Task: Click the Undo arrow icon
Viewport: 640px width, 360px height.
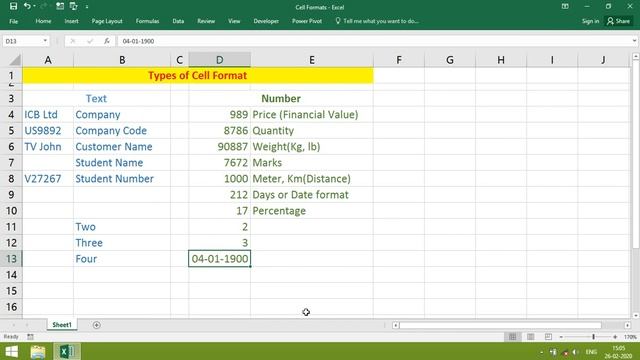Action: click(27, 6)
